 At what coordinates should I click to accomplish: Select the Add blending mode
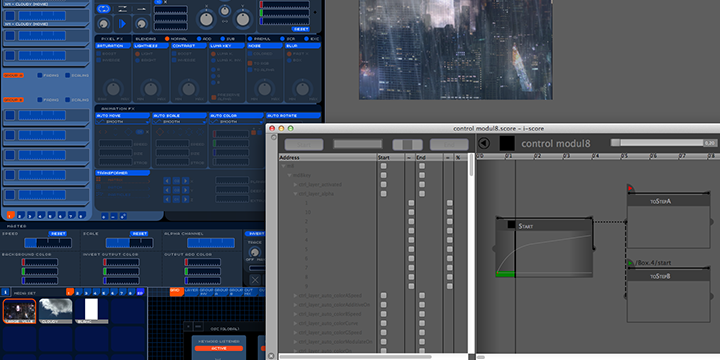199,39
